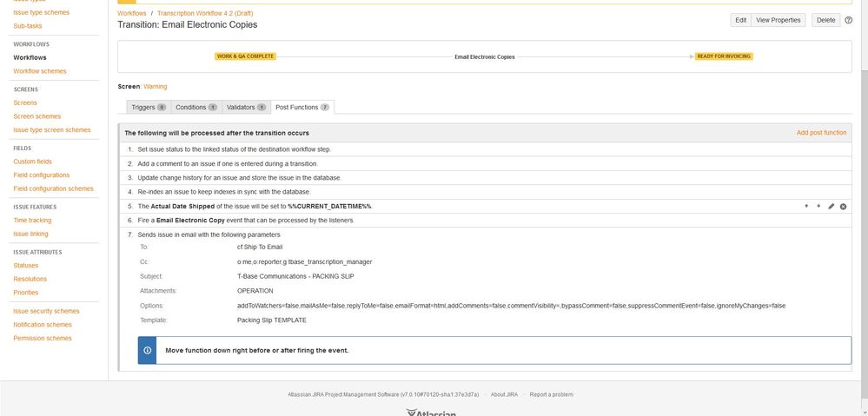This screenshot has height=416, width=868.
Task: Open Field configuration schemes in sidebar
Action: coord(54,188)
